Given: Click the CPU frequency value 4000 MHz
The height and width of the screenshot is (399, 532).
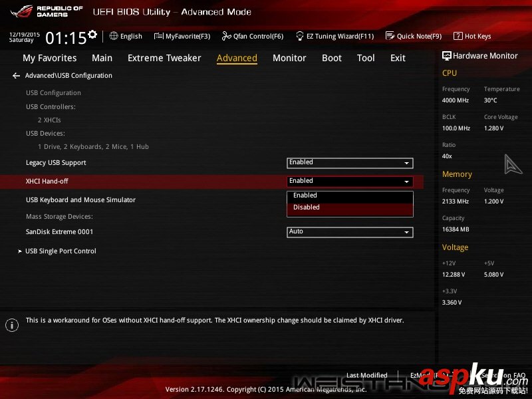Looking at the screenshot, I should (456, 100).
